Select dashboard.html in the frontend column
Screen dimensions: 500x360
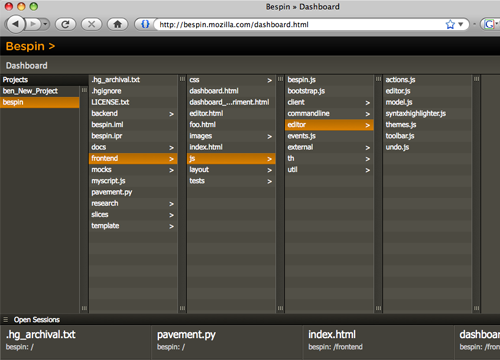coord(231,91)
